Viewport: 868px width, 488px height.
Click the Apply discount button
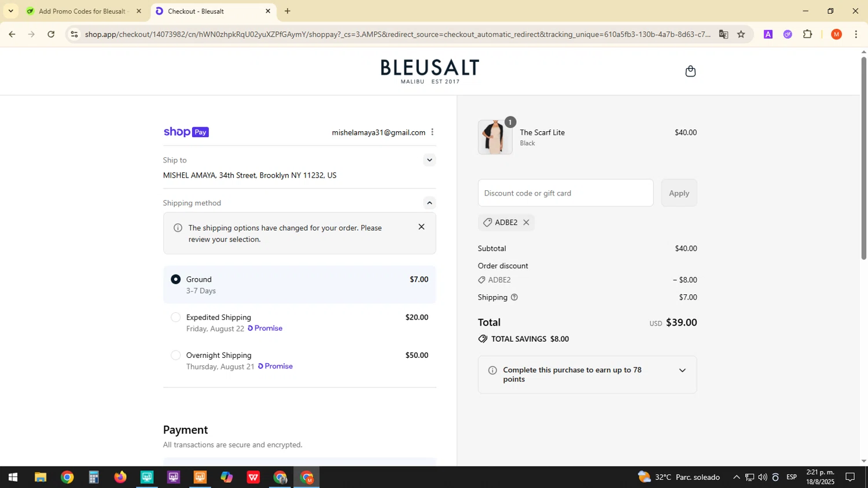coord(679,193)
